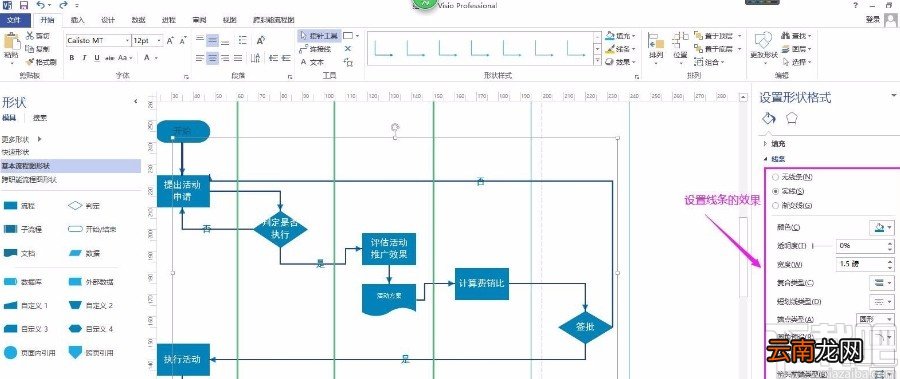Click the Redo arrow icon

(x=63, y=5)
